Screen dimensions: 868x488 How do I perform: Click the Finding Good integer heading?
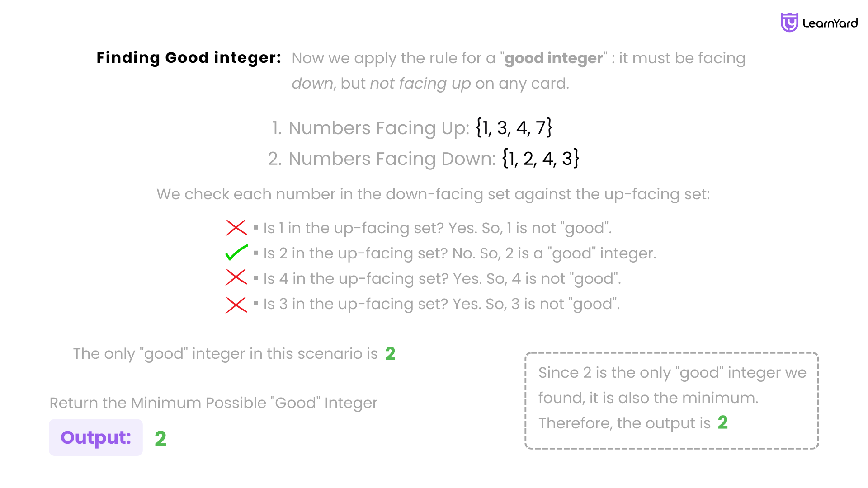(189, 58)
